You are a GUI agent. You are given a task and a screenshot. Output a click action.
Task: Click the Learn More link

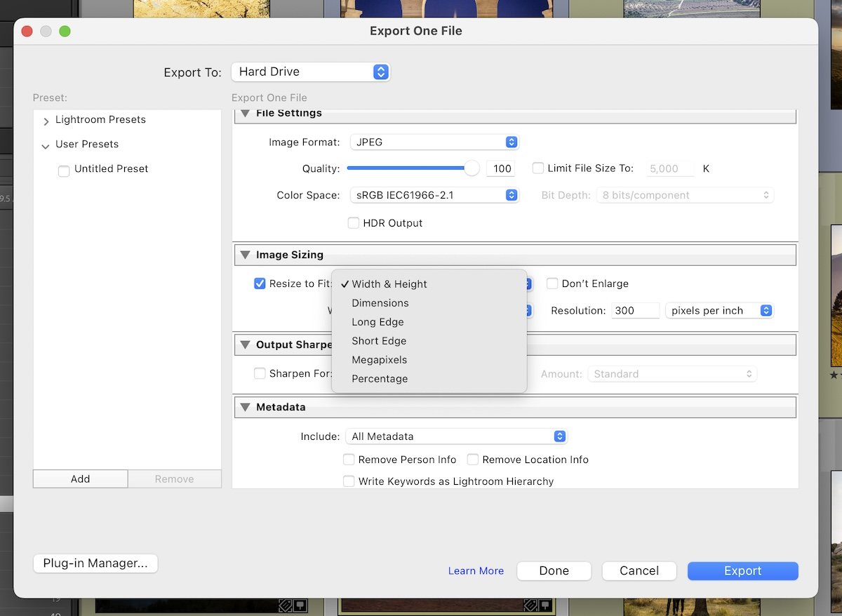pos(476,570)
